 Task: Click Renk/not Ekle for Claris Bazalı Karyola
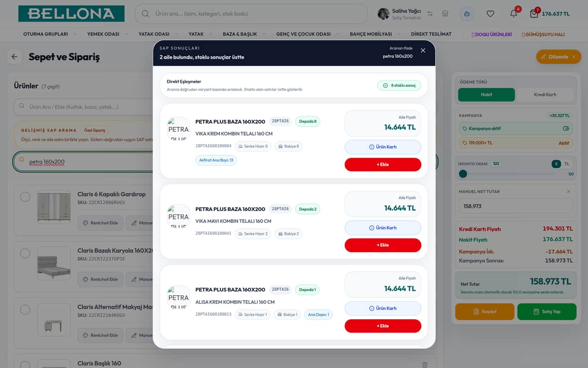(100, 279)
